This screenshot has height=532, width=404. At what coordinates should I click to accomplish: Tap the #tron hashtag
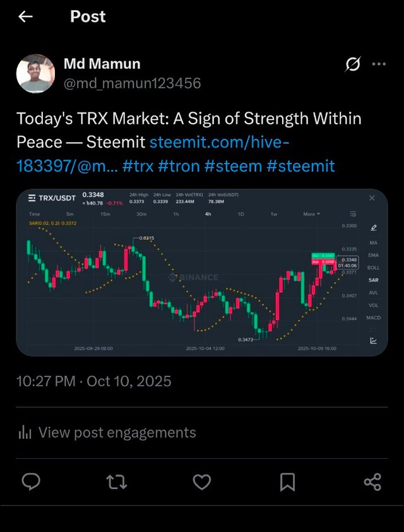click(181, 166)
